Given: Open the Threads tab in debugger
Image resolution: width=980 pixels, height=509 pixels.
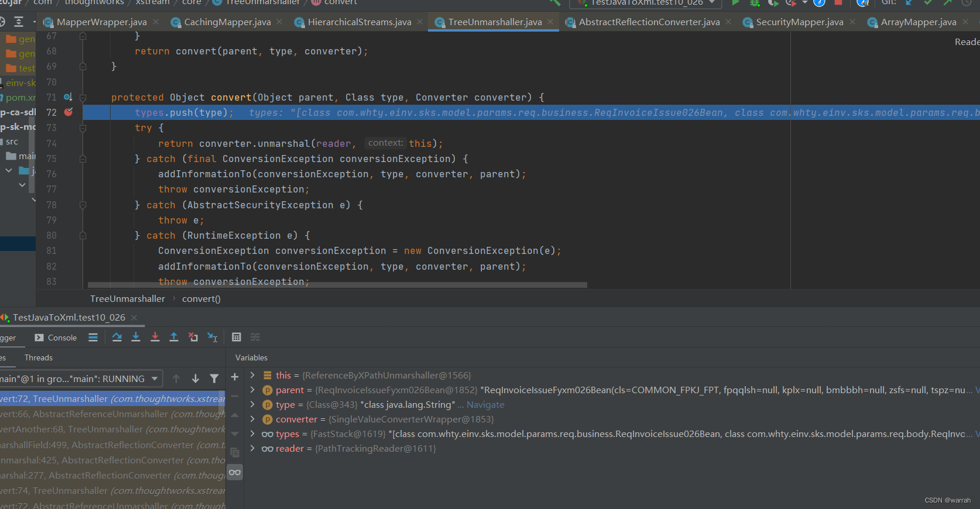Looking at the screenshot, I should click(x=39, y=357).
